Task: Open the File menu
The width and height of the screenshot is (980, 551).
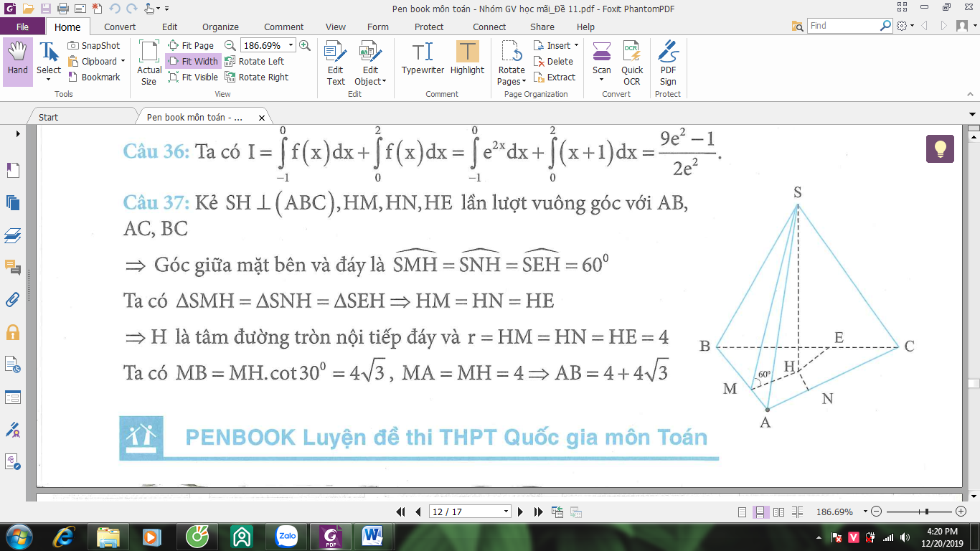Action: [x=22, y=27]
